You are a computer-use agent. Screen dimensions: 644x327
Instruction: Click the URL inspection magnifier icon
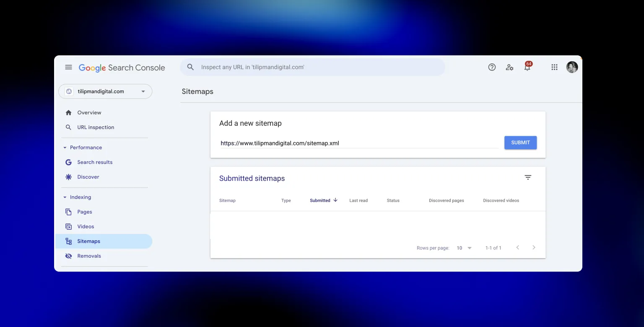click(68, 127)
